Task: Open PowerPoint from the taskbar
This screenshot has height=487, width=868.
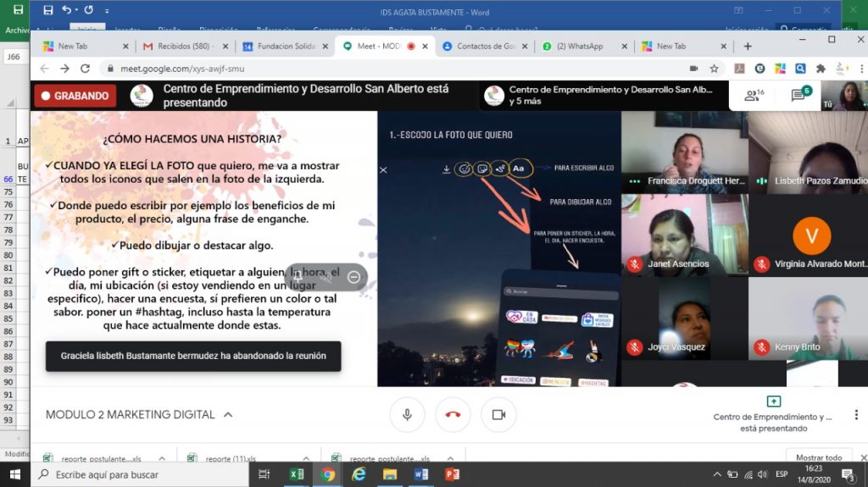Action: [452, 474]
